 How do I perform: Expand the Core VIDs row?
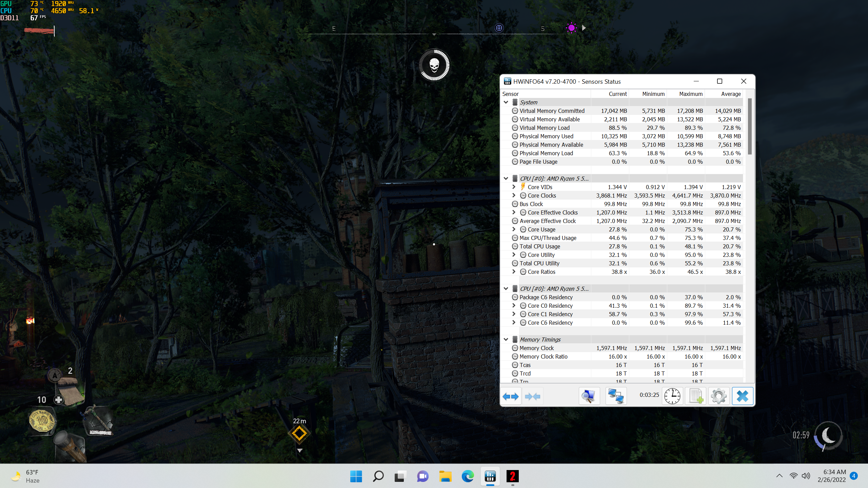[x=514, y=187]
